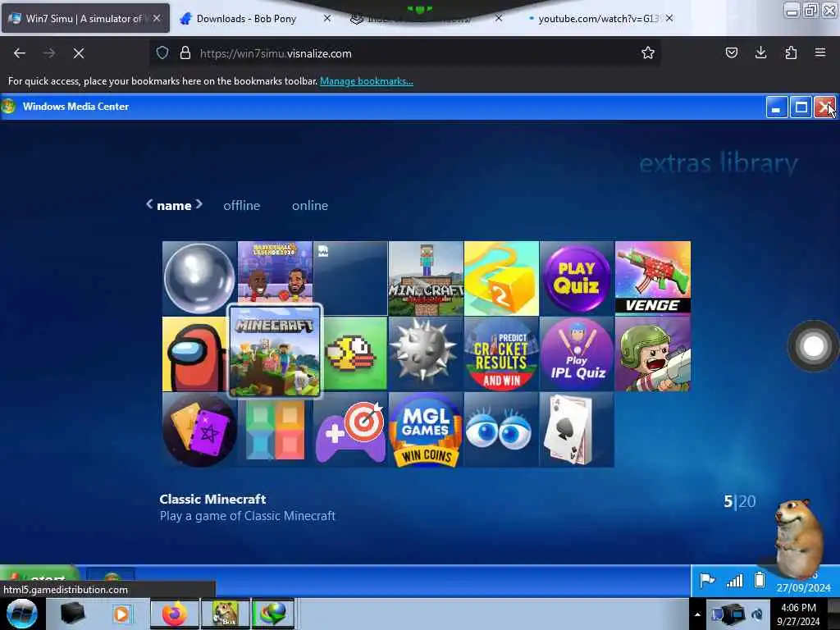This screenshot has width=840, height=630.
Task: Check the simulator network signal icon
Action: [734, 580]
